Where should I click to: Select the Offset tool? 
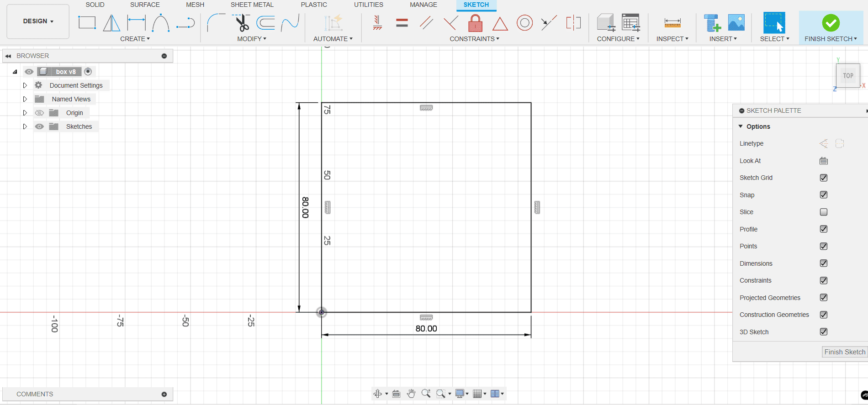point(265,22)
